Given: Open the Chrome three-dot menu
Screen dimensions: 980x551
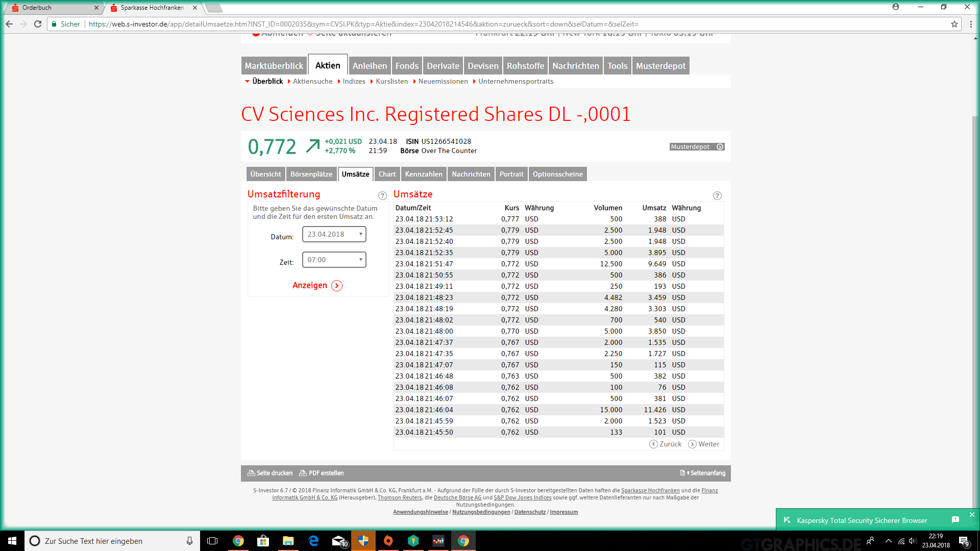Looking at the screenshot, I should (971, 24).
